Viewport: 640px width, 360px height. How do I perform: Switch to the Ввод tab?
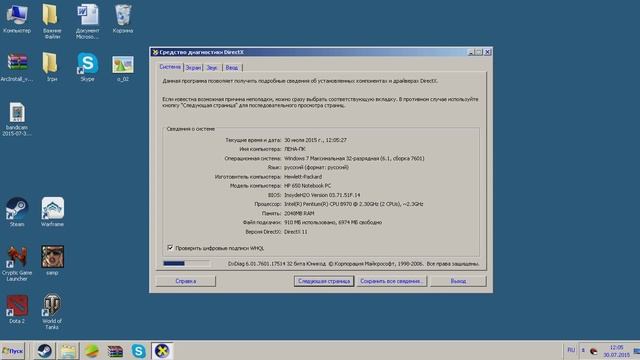[x=231, y=68]
